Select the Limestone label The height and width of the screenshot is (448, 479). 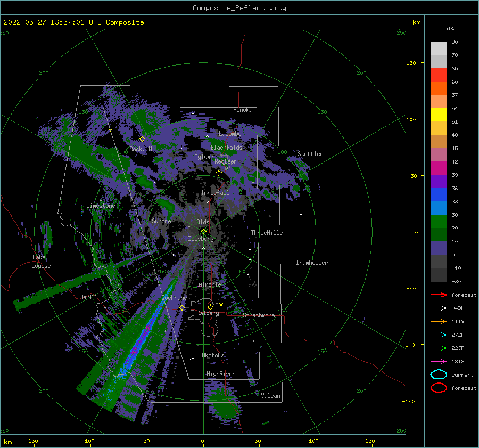[x=101, y=206]
